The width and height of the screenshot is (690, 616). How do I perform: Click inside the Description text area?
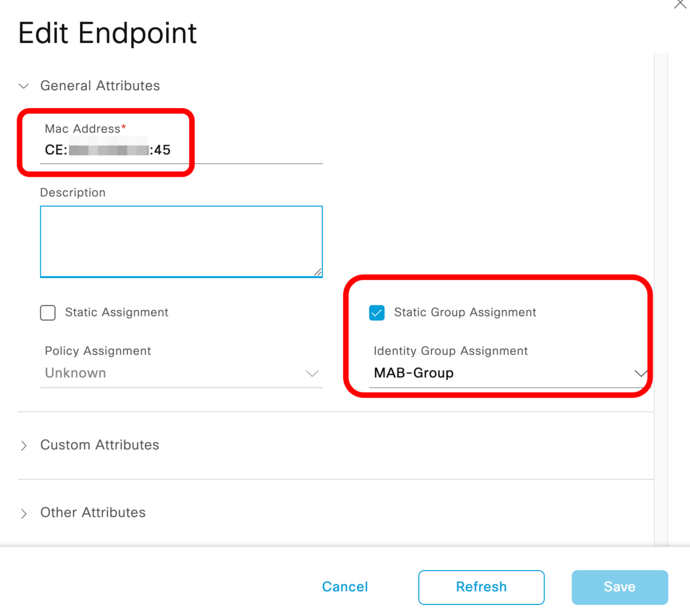181,240
